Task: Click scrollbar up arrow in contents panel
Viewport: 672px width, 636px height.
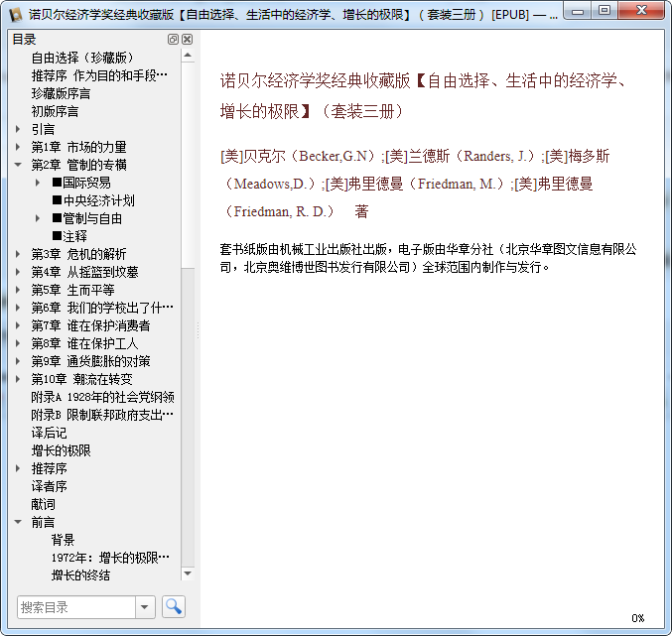Action: (x=188, y=56)
